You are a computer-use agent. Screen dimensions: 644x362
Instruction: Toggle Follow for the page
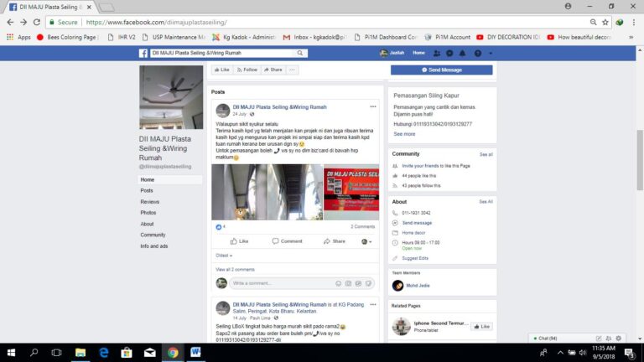247,70
